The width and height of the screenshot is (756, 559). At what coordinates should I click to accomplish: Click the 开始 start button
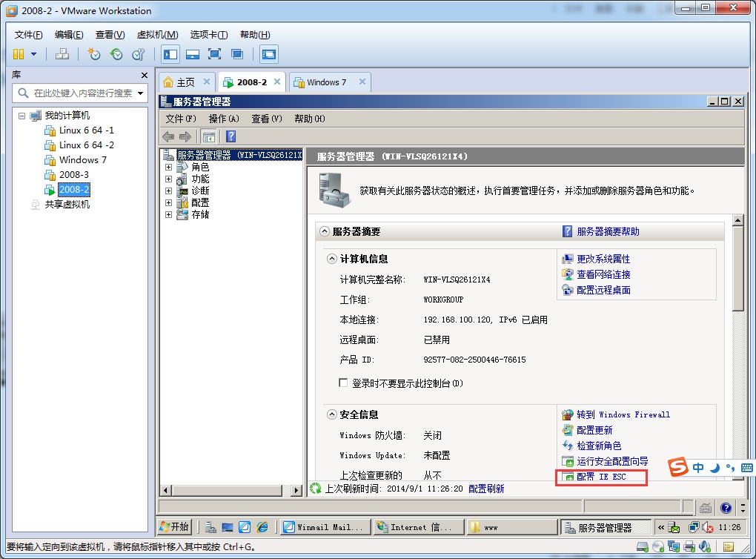pyautogui.click(x=174, y=526)
